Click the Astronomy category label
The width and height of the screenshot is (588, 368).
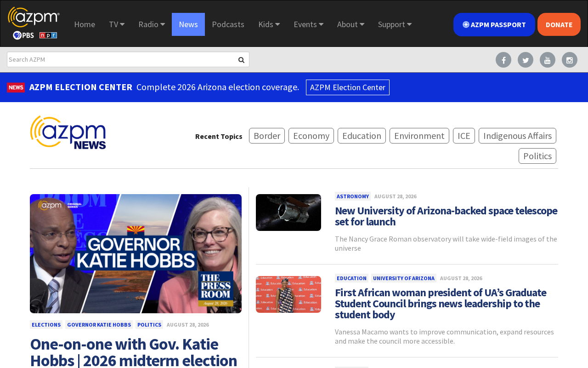pos(353,196)
